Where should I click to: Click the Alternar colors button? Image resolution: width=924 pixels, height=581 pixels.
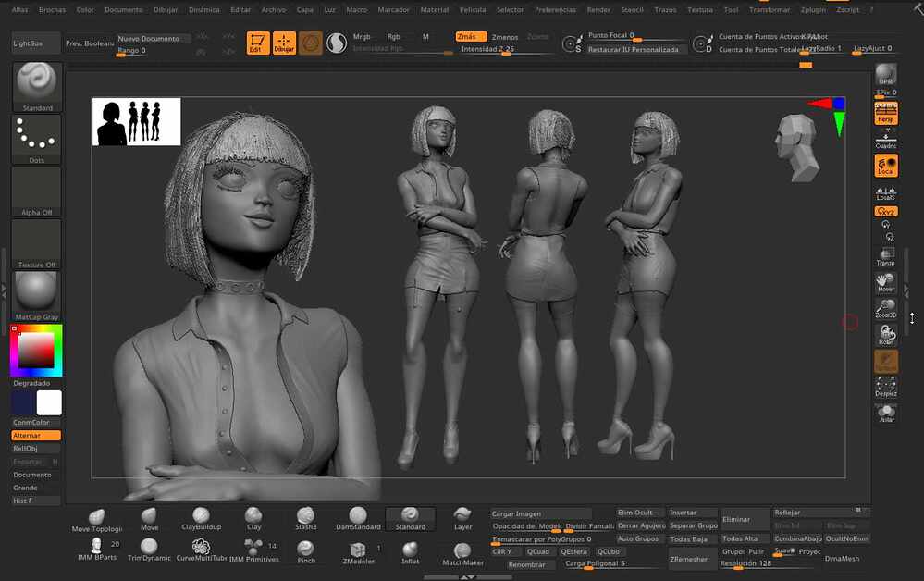pyautogui.click(x=36, y=436)
